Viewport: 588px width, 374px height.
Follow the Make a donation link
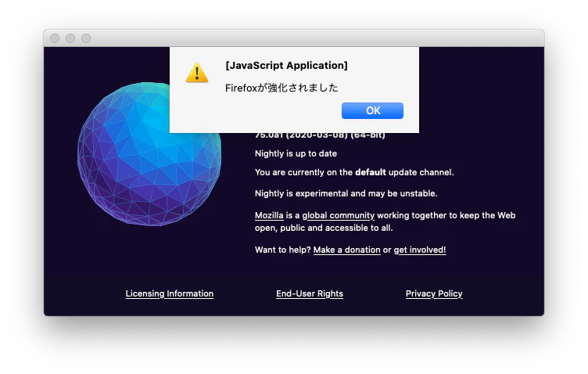347,250
